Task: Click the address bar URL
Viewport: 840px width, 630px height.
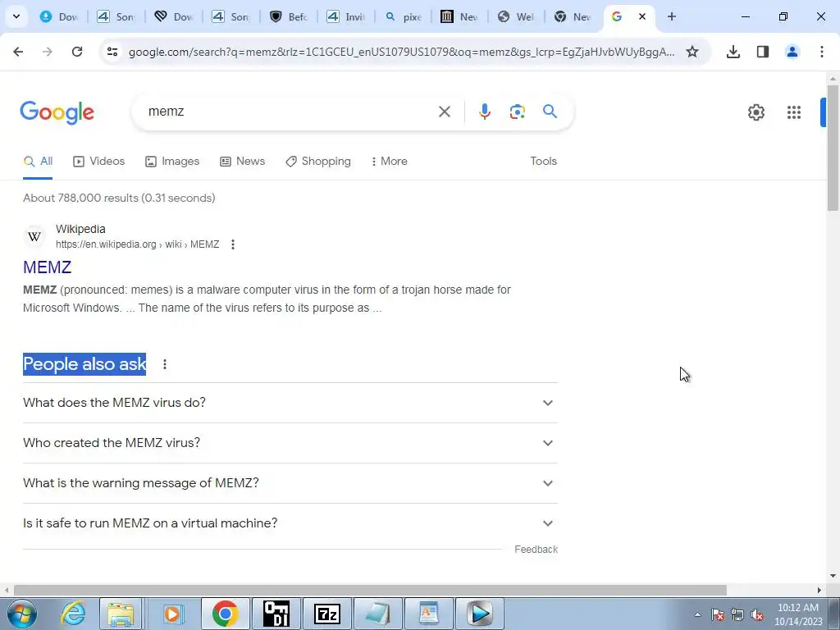Action: [401, 52]
